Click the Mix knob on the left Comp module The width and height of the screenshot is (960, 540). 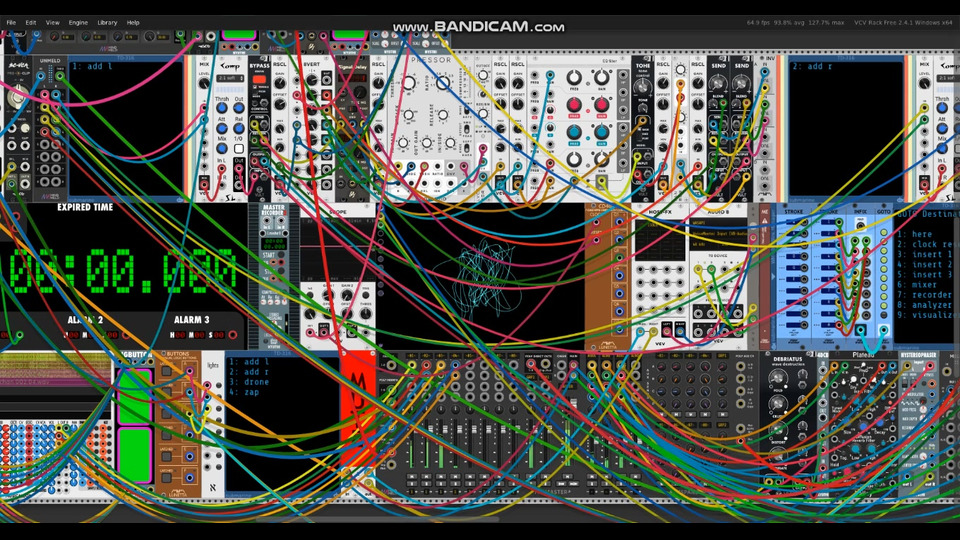(x=222, y=149)
